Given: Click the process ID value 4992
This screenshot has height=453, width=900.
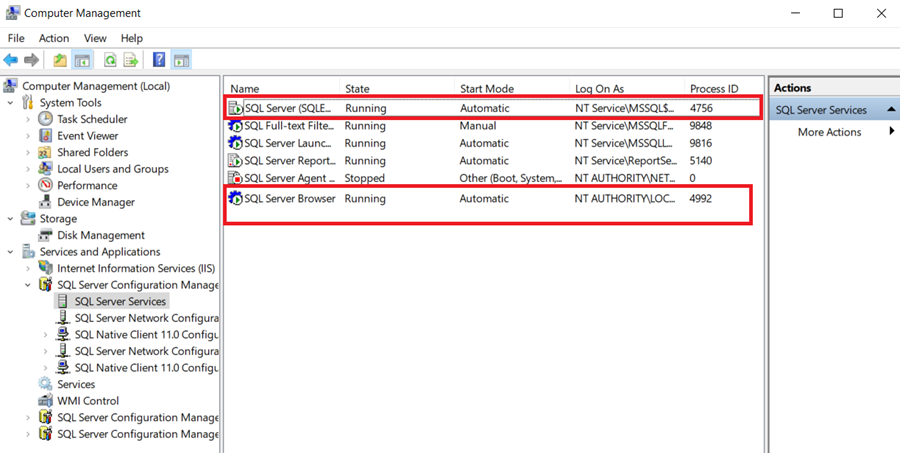Looking at the screenshot, I should click(700, 199).
